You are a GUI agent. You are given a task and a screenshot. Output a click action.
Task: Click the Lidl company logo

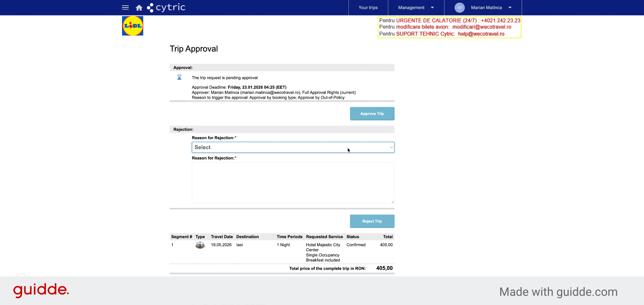(132, 26)
